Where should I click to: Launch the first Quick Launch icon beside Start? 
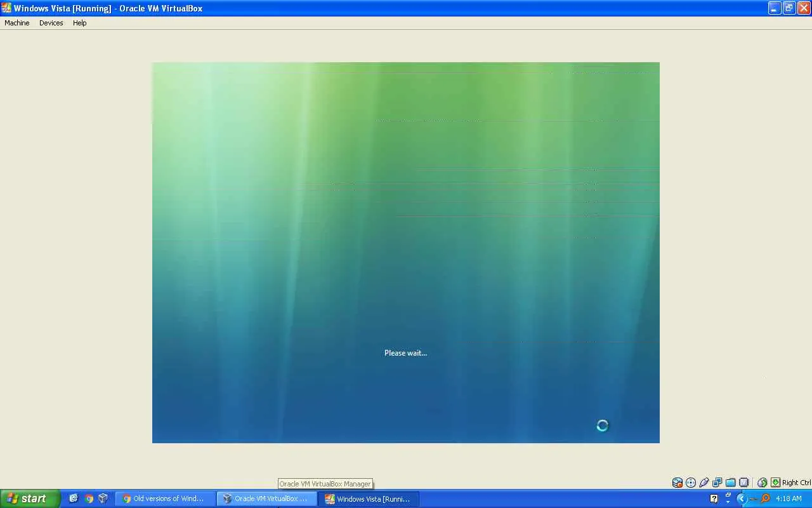pyautogui.click(x=74, y=498)
